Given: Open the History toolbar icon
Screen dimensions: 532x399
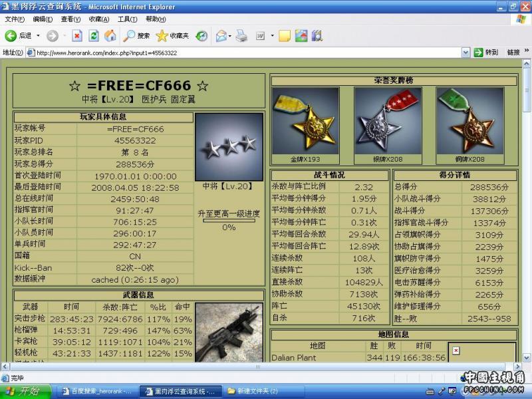Looking at the screenshot, I should [201, 36].
